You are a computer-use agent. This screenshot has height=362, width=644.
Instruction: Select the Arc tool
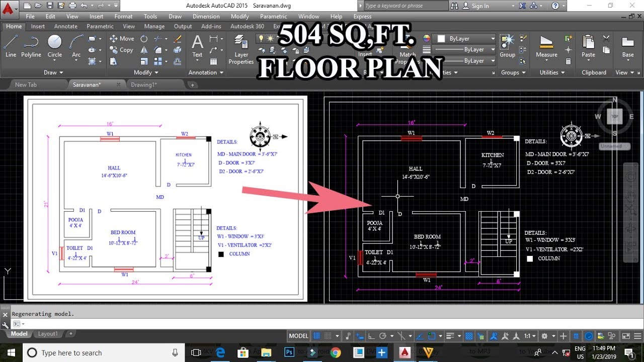click(x=76, y=46)
